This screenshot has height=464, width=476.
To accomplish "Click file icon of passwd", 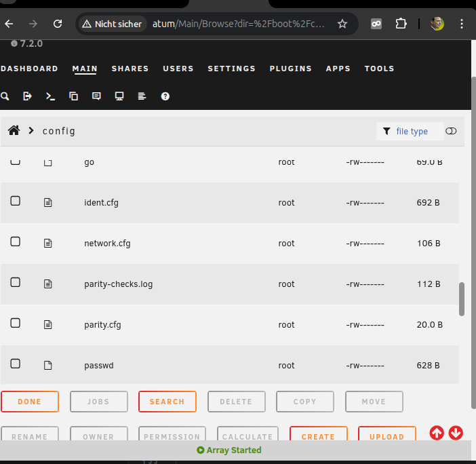I will pyautogui.click(x=48, y=365).
